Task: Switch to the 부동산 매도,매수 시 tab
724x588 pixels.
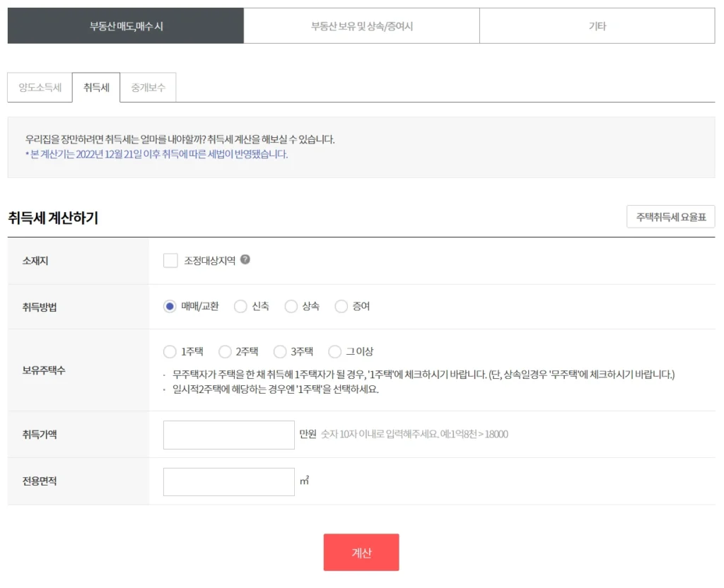Action: pos(125,25)
